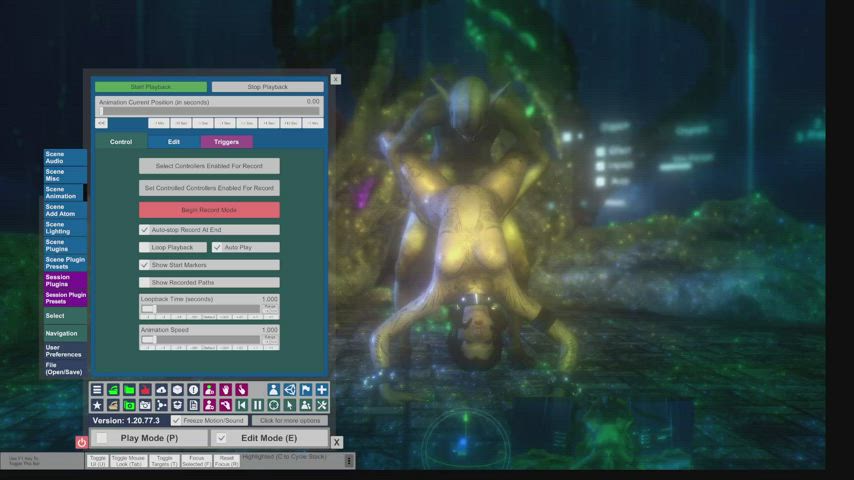
Task: Toggle Auto-stop Record At End checkbox
Action: pyautogui.click(x=144, y=230)
